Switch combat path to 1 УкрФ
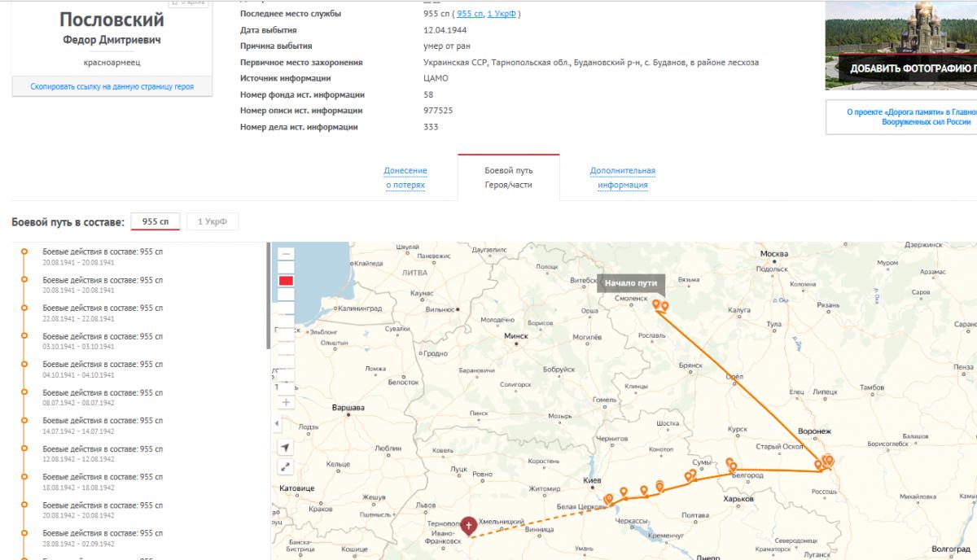977x560 pixels. tap(212, 221)
